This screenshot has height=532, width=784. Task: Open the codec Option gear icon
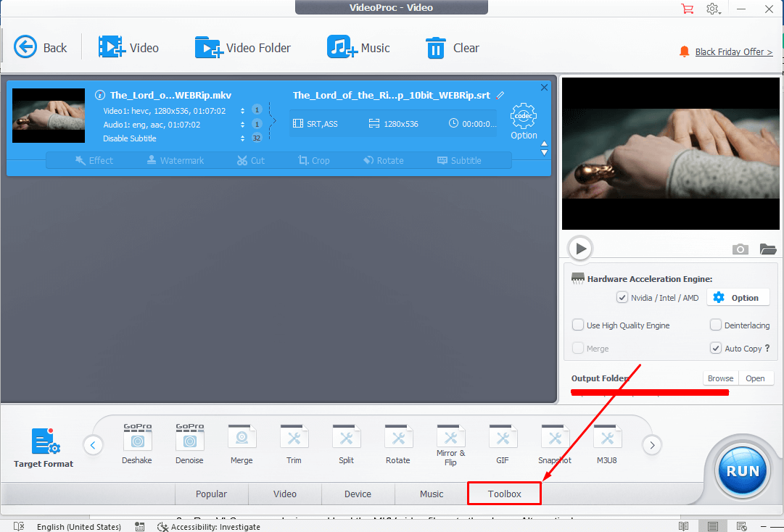523,116
